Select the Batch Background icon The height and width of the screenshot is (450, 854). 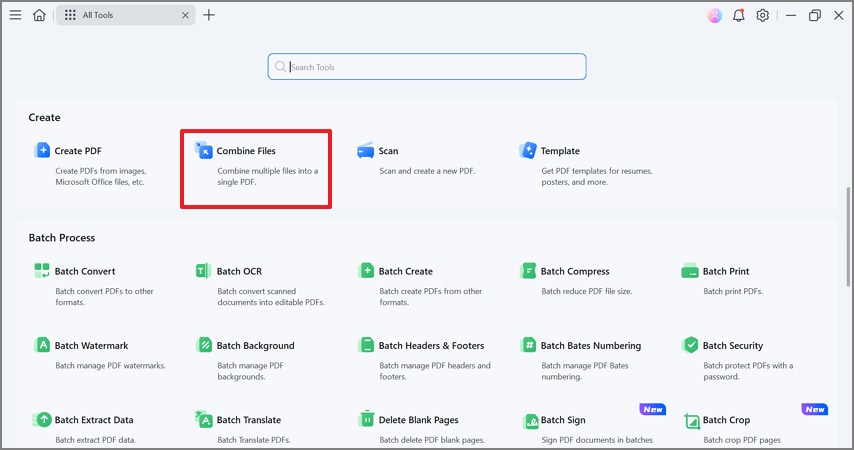click(204, 345)
